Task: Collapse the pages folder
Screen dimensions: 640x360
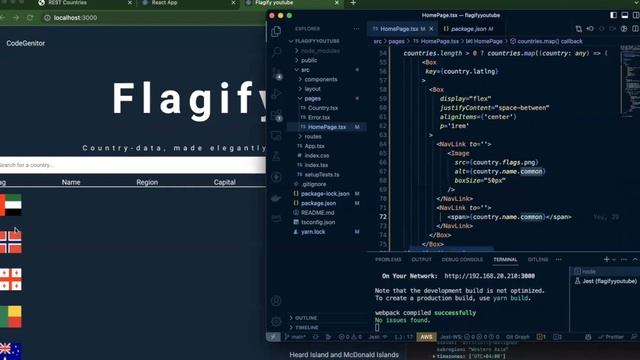Action: point(312,99)
